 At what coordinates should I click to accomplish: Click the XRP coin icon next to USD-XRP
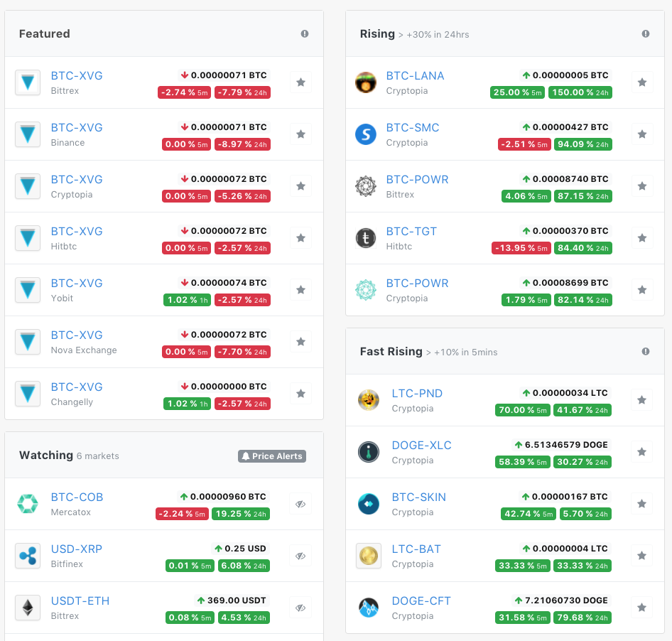click(28, 556)
